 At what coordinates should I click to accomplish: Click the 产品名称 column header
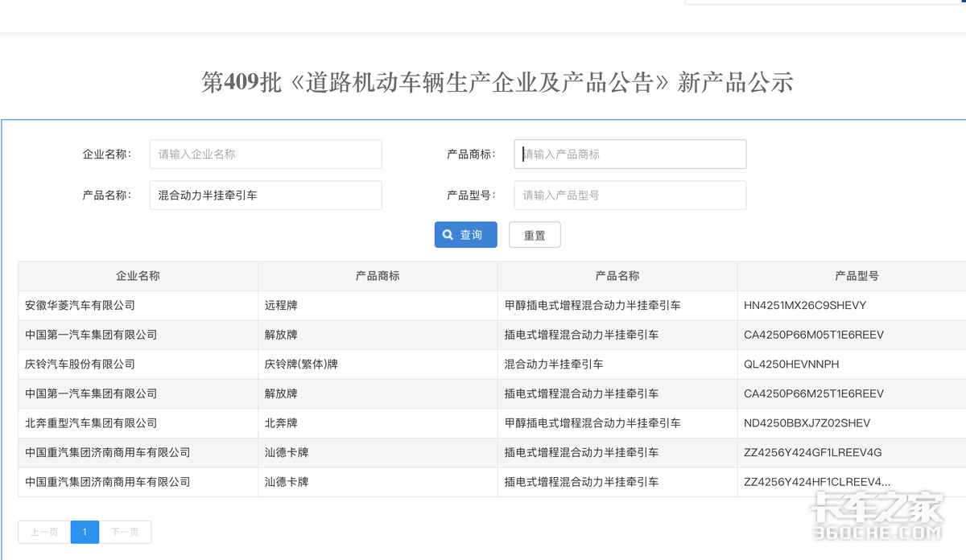click(x=617, y=276)
